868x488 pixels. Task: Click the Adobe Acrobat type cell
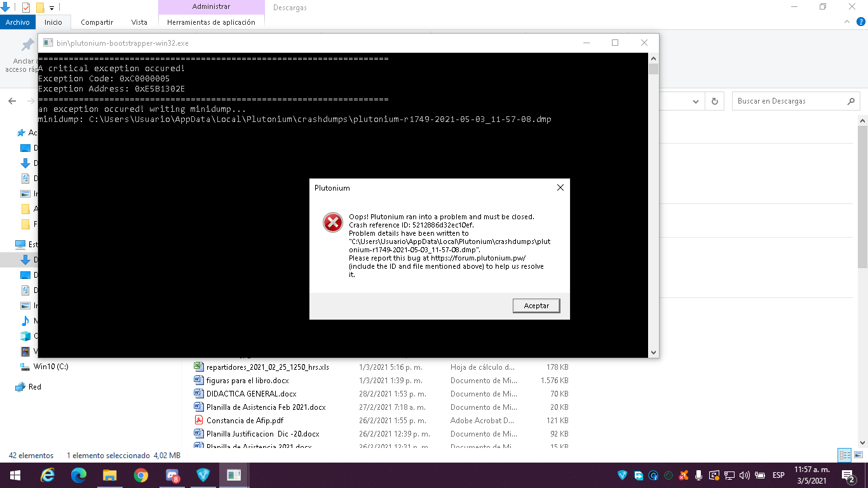[482, 421]
